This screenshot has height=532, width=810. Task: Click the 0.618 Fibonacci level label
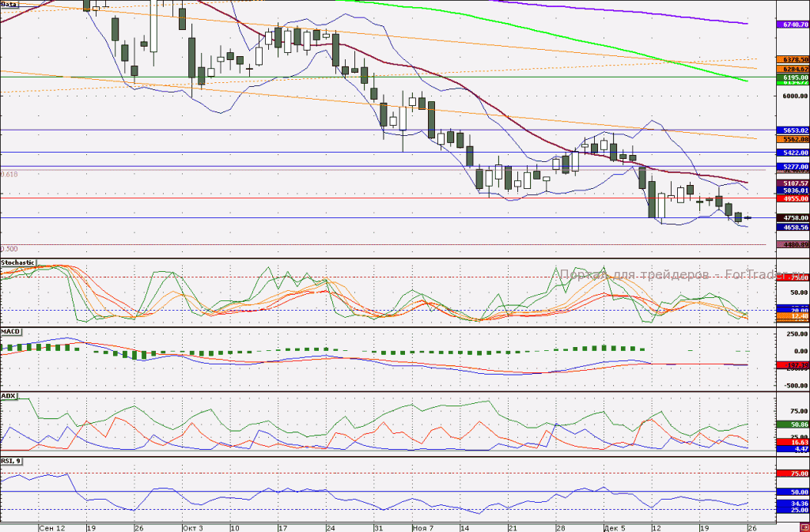point(9,175)
